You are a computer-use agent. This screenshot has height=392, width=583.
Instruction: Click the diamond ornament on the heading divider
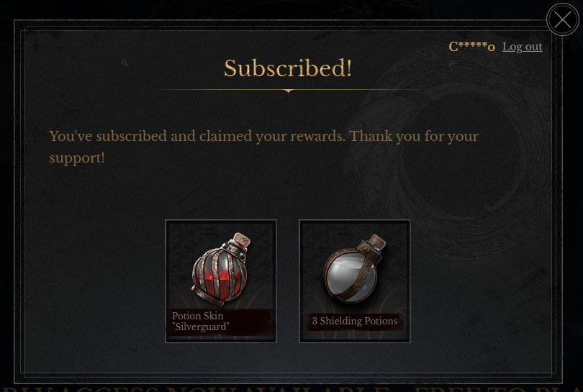[288, 91]
